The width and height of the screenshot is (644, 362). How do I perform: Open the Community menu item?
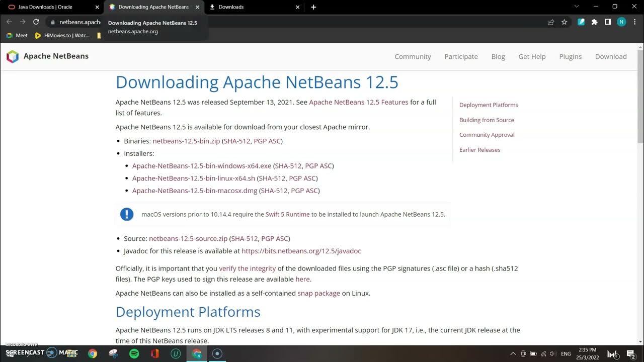413,56
